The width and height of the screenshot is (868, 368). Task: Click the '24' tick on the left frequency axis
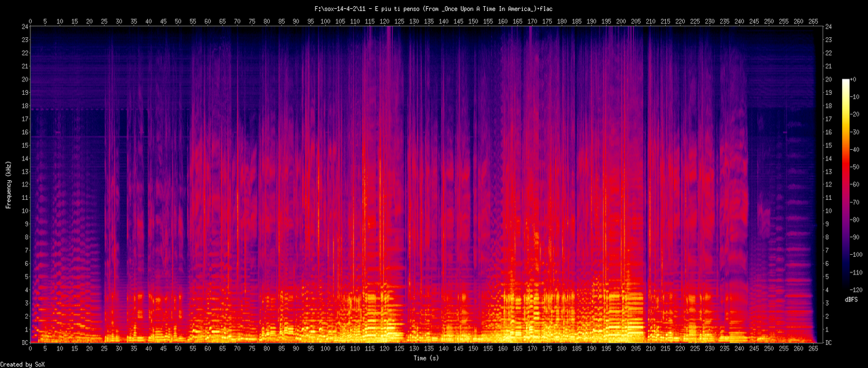(24, 27)
